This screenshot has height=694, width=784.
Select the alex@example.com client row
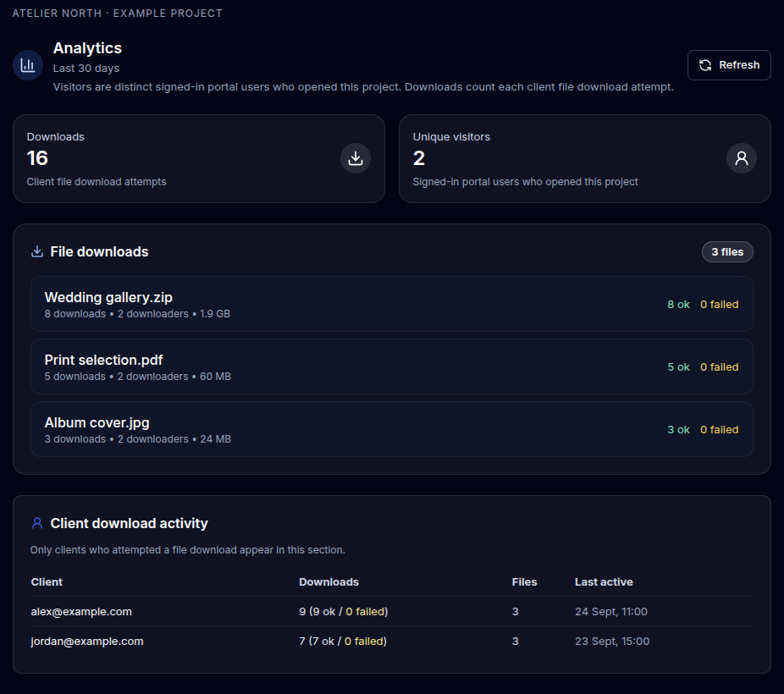click(x=392, y=612)
